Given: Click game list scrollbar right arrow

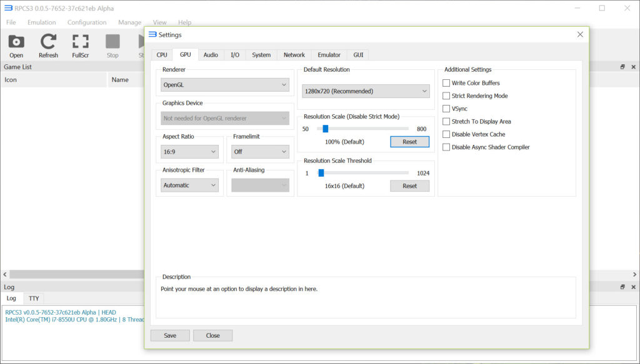Looking at the screenshot, I should pyautogui.click(x=635, y=274).
